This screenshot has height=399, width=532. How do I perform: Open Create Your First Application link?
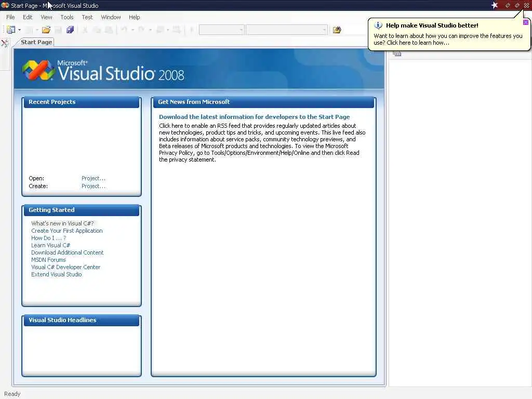pyautogui.click(x=67, y=231)
